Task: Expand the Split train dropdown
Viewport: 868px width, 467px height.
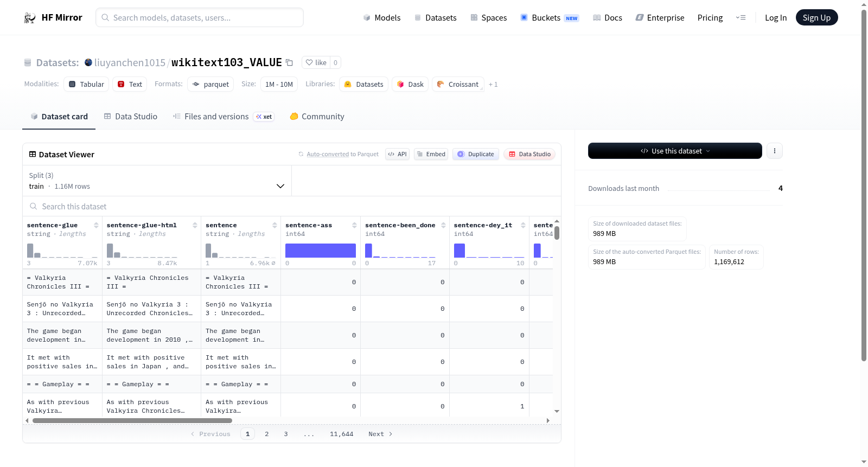Action: click(157, 181)
